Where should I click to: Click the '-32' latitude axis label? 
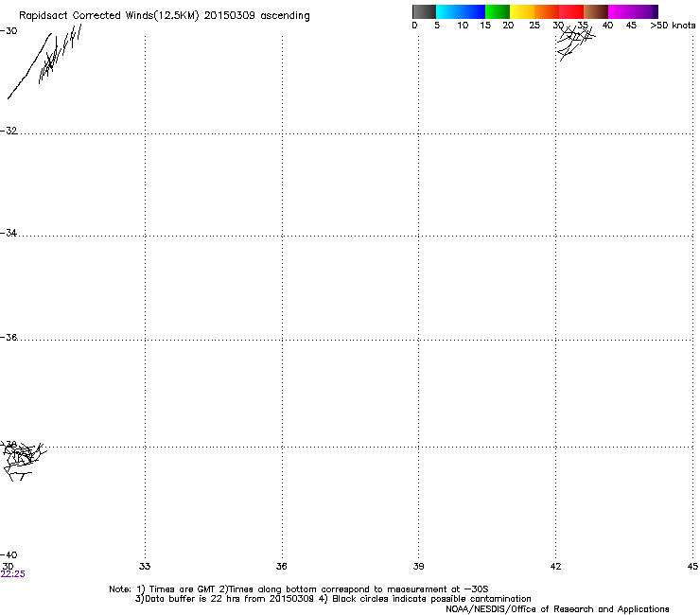[9, 131]
